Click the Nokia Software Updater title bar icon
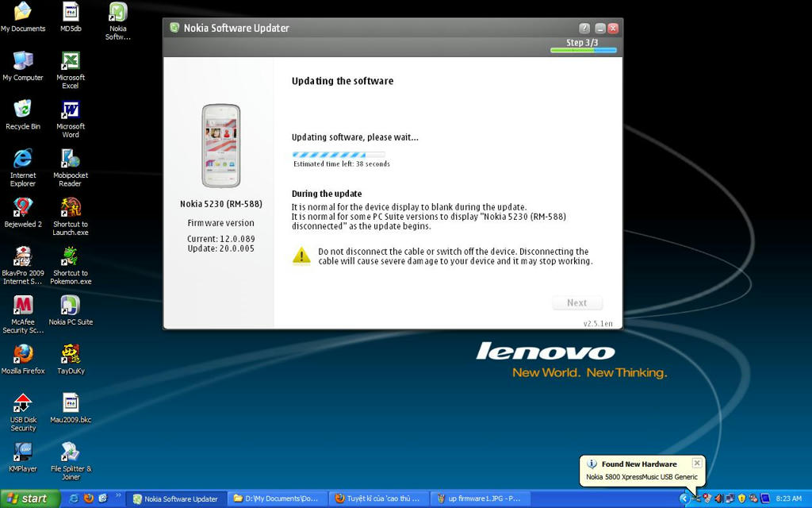812x508 pixels. 174,28
